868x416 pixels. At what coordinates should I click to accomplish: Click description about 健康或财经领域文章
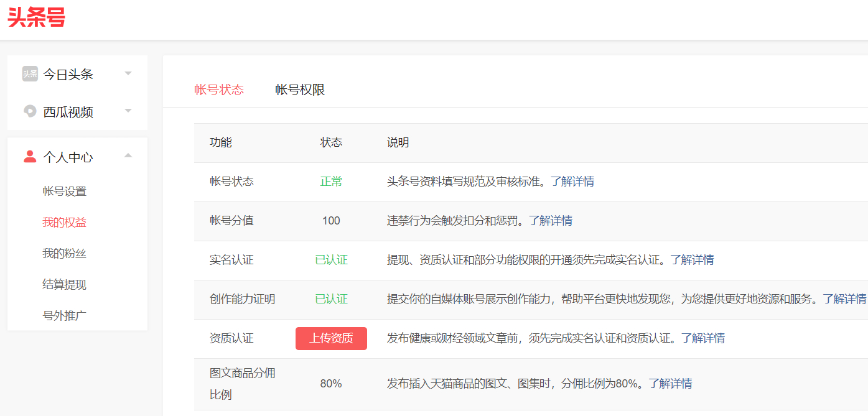(534, 338)
